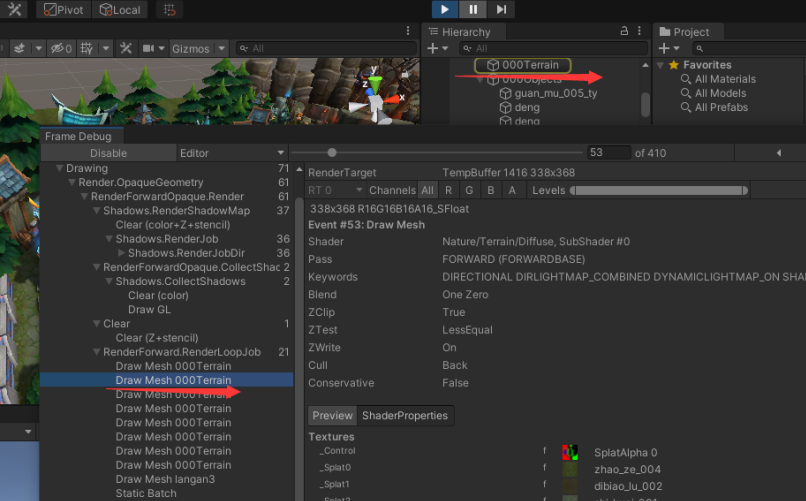Expand Shadows.RenderJobDir node
806x501 pixels.
[121, 253]
